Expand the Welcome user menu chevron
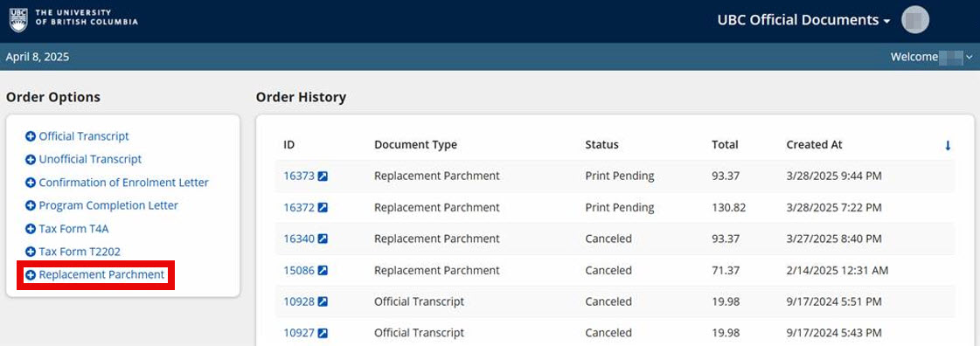The image size is (980, 346). (x=970, y=57)
